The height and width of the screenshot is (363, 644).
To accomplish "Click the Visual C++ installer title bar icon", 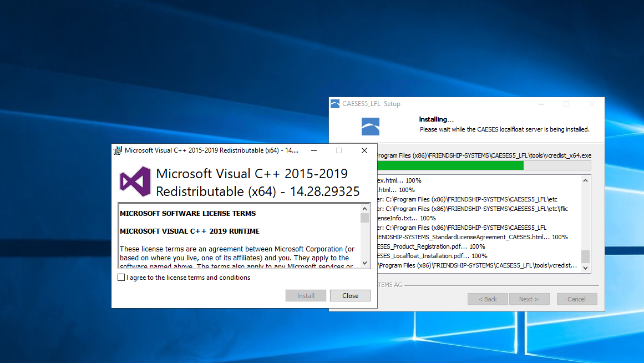I will tap(118, 150).
